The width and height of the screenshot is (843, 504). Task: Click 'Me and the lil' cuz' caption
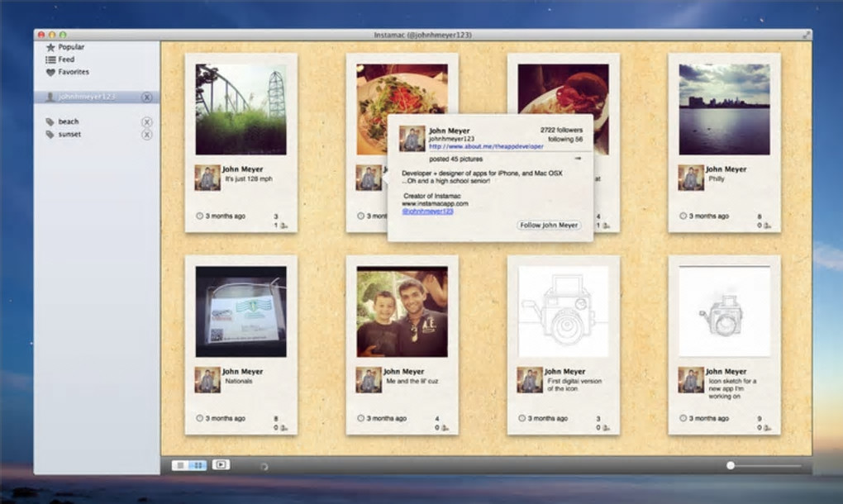[412, 381]
